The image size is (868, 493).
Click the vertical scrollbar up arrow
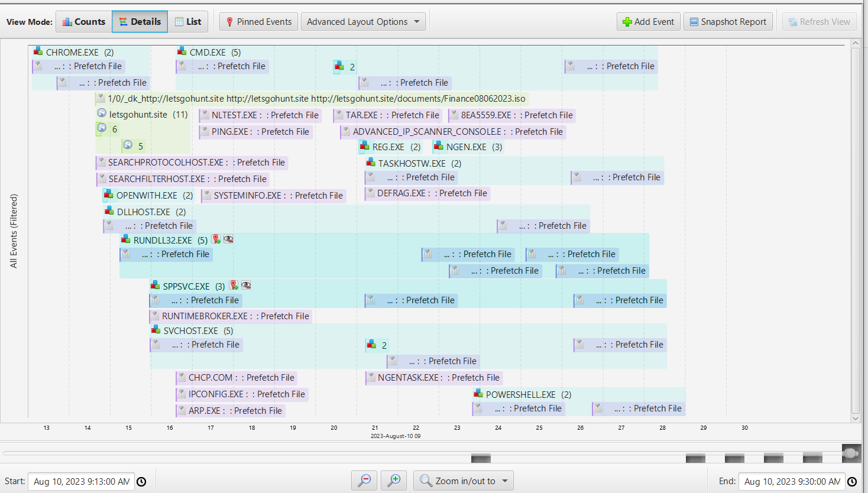pos(856,43)
